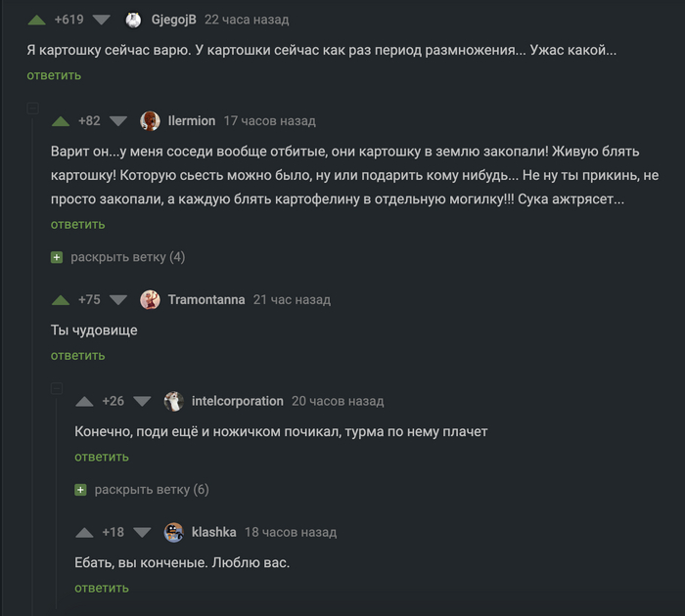Open Ilermion's avatar picture
This screenshot has width=685, height=616.
point(151,121)
